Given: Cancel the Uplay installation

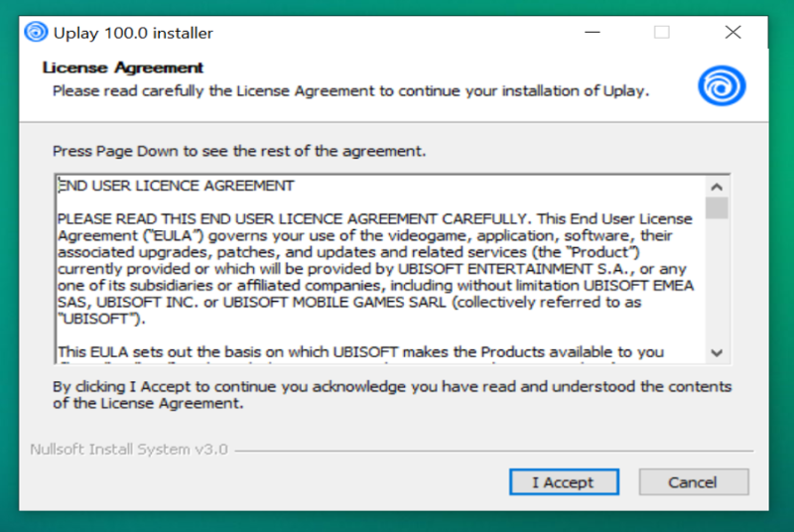Looking at the screenshot, I should (x=693, y=482).
